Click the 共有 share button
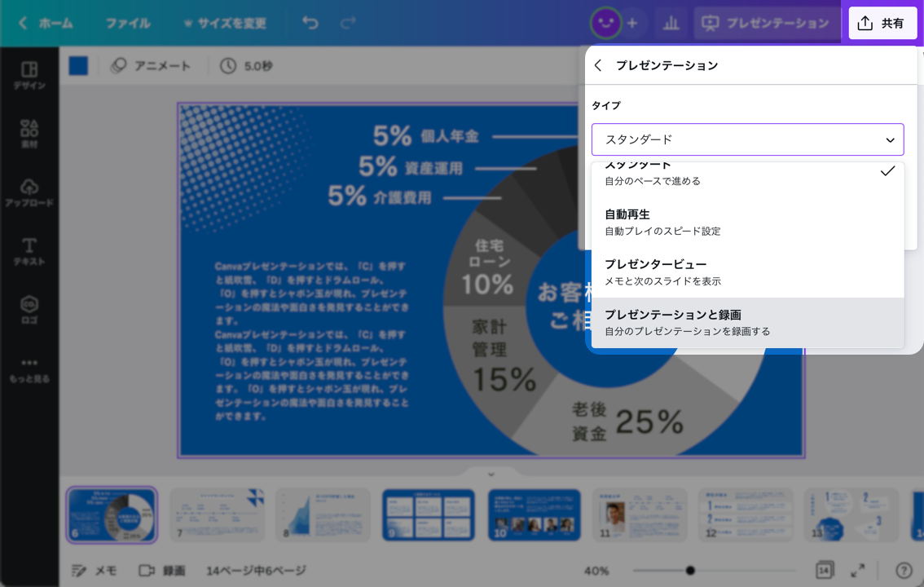The width and height of the screenshot is (924, 587). click(x=882, y=23)
